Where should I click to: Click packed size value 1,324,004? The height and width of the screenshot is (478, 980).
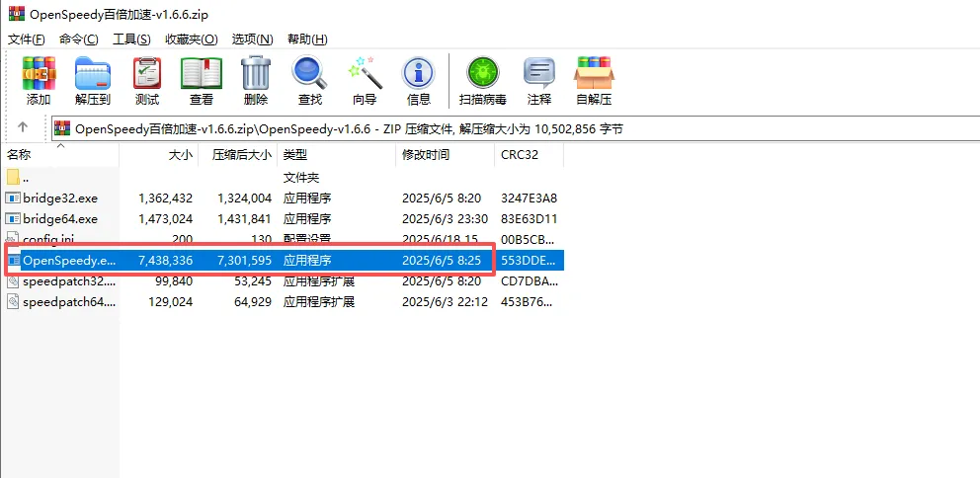point(244,199)
